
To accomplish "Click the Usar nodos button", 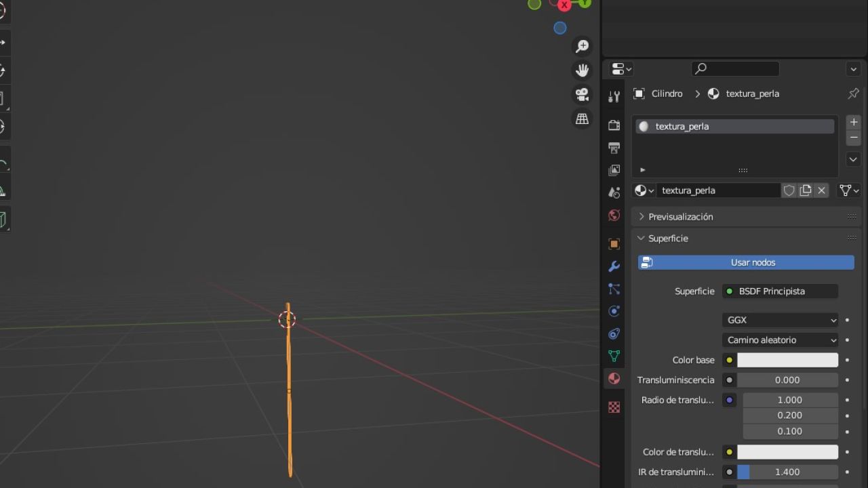I will pyautogui.click(x=746, y=262).
